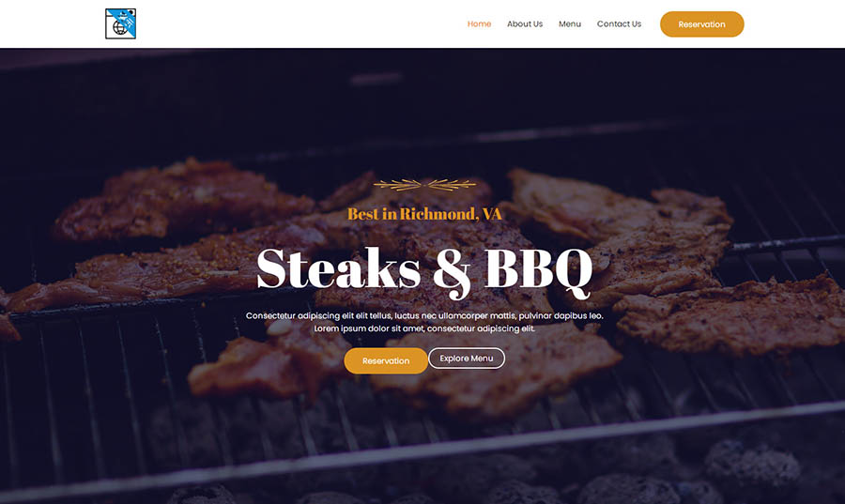Click the site logo icon in header
This screenshot has height=504, width=845.
121,23
